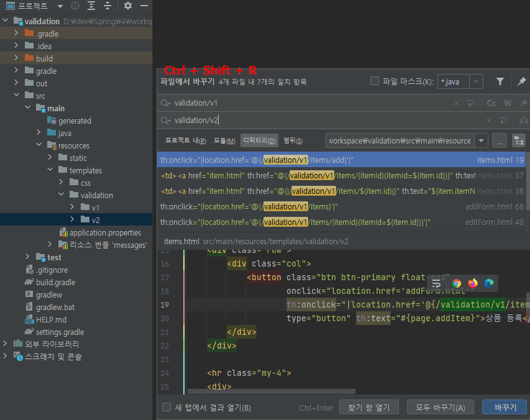530x420 pixels.
Task: Expand the external libraries node
Action: click(x=5, y=344)
